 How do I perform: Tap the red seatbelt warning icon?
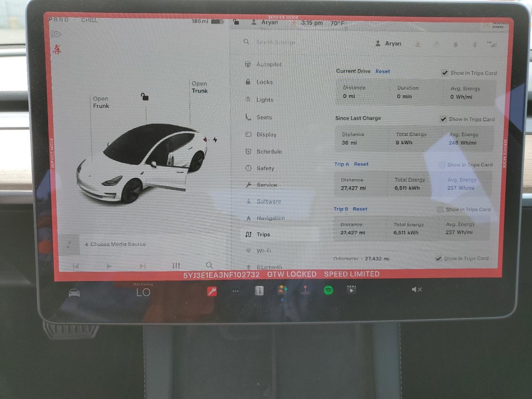(57, 49)
